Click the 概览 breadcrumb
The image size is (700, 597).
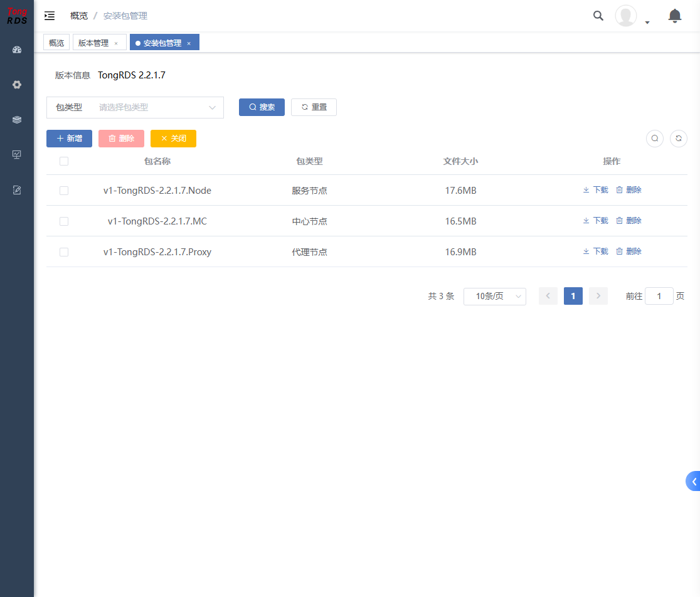[79, 16]
